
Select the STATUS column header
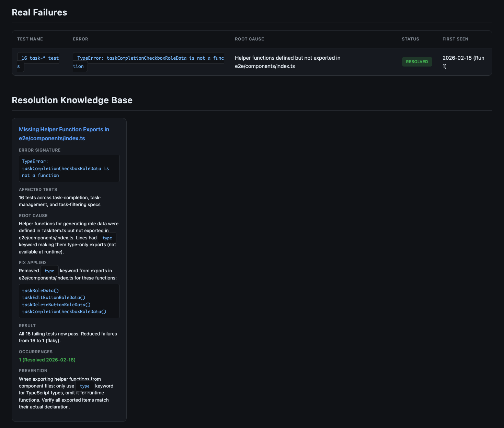[410, 39]
